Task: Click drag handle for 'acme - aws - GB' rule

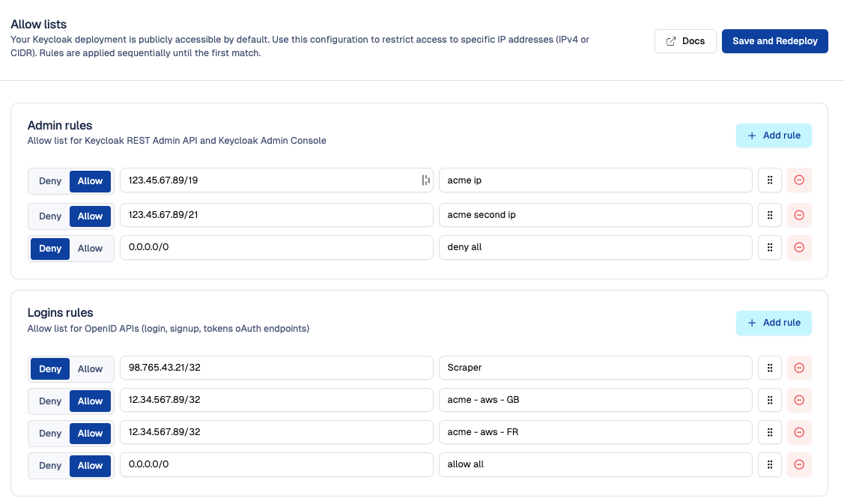Action: 770,401
